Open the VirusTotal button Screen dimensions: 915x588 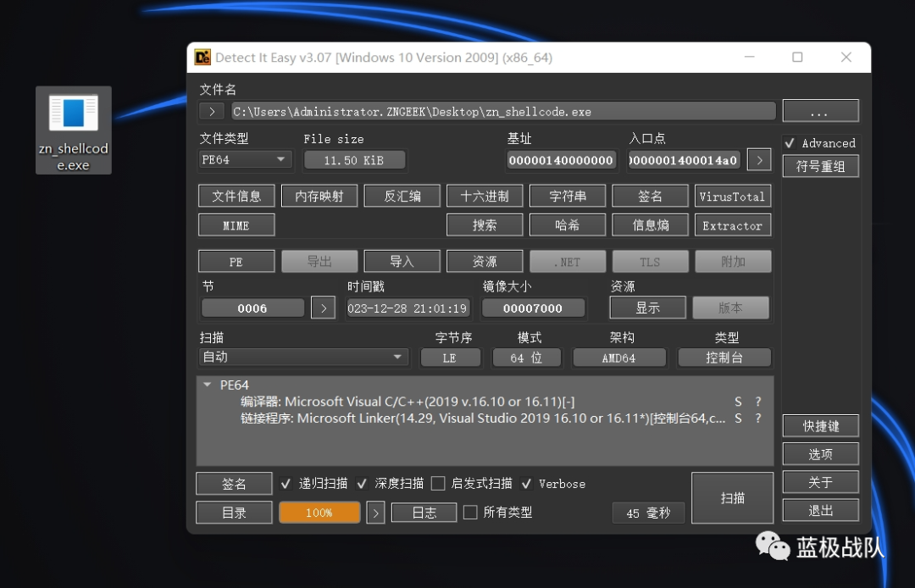click(x=733, y=196)
